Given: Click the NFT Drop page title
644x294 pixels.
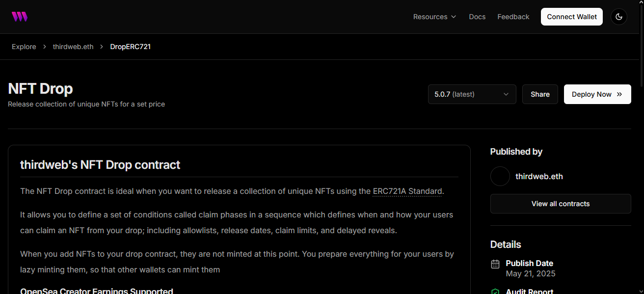Looking at the screenshot, I should tap(40, 88).
